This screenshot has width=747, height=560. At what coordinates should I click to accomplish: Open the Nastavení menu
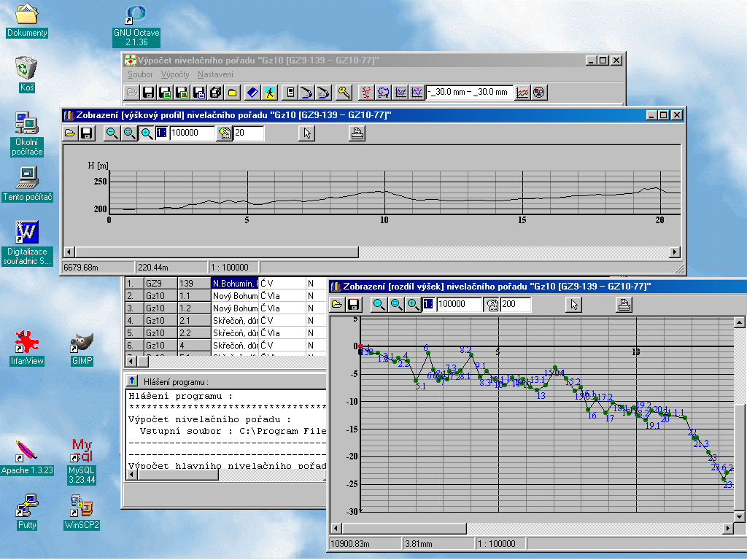215,74
